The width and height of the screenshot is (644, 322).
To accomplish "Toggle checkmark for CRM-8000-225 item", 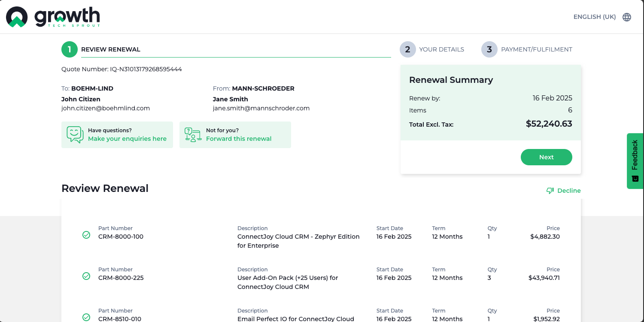I will click(86, 276).
